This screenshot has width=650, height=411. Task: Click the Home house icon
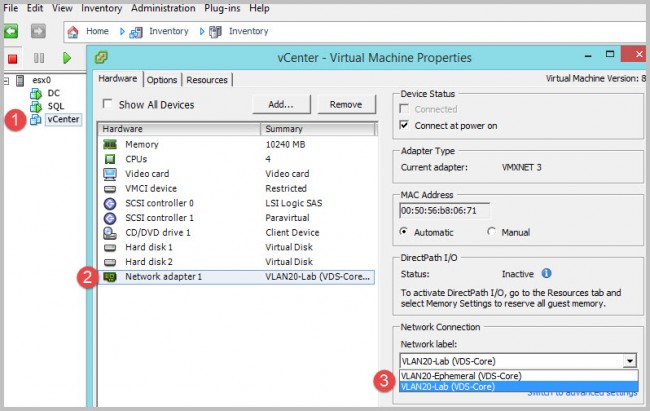pos(73,32)
